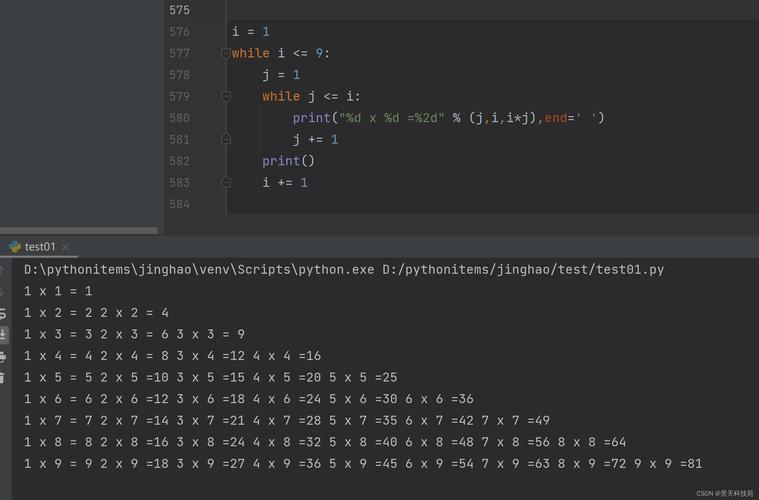The width and height of the screenshot is (759, 500).
Task: Click the test01.py script path in console
Action: click(523, 270)
